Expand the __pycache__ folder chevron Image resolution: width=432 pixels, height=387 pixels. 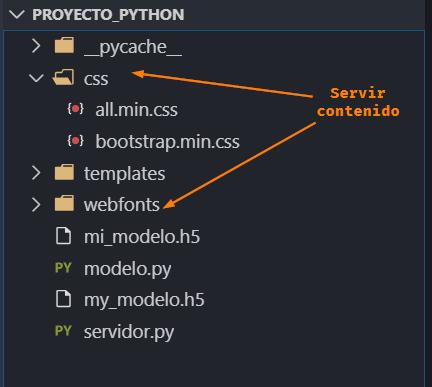pos(36,46)
